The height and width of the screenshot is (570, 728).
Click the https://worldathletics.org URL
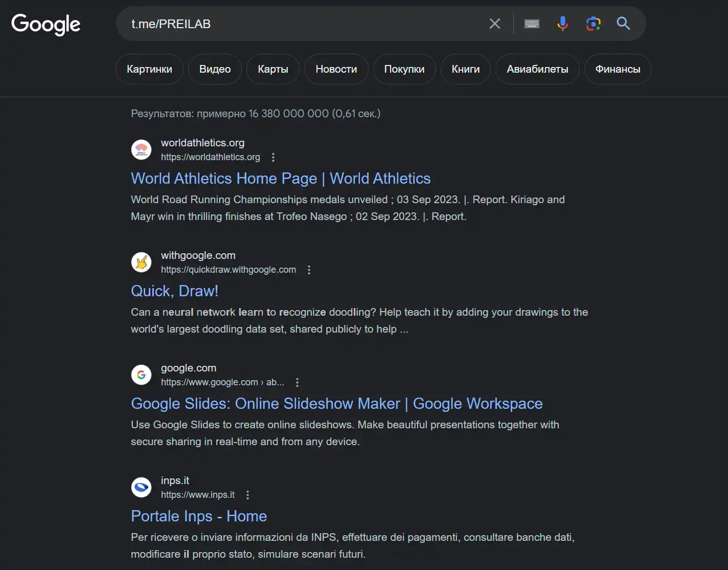(211, 157)
